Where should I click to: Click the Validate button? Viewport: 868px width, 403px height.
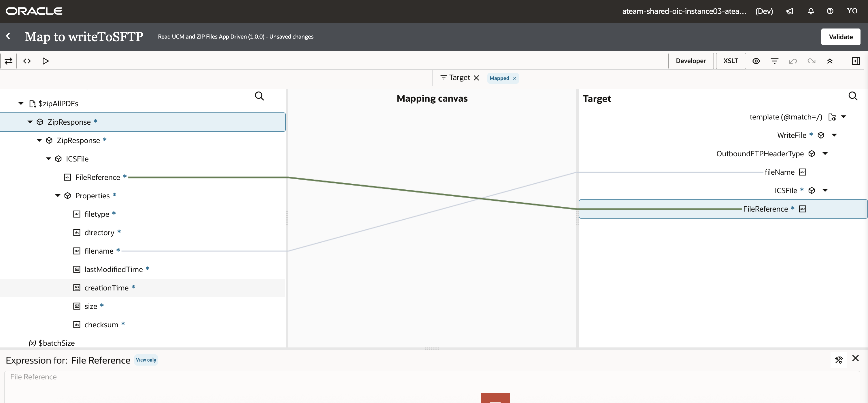click(840, 37)
